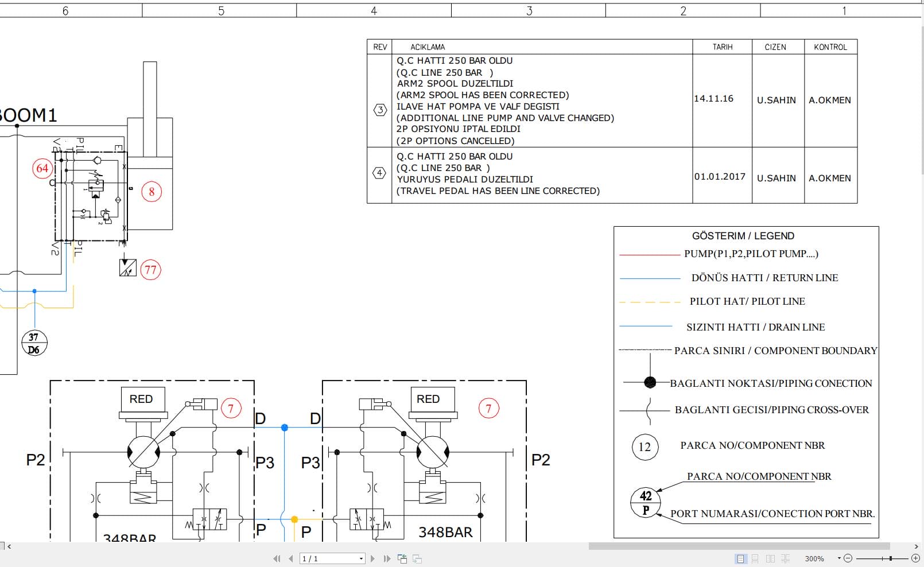
Task: Click the horizontal scrollbar right arrow
Action: click(917, 547)
